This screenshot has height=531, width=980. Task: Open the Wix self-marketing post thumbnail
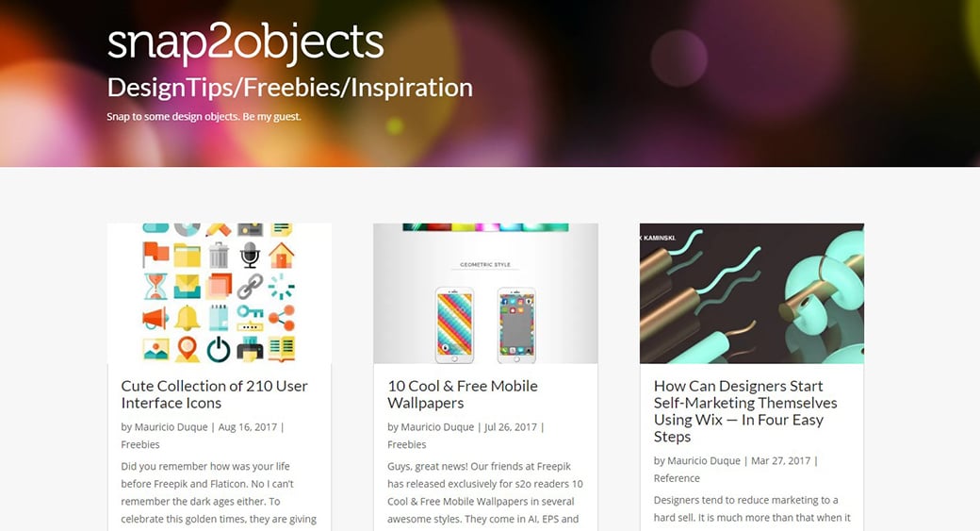752,293
